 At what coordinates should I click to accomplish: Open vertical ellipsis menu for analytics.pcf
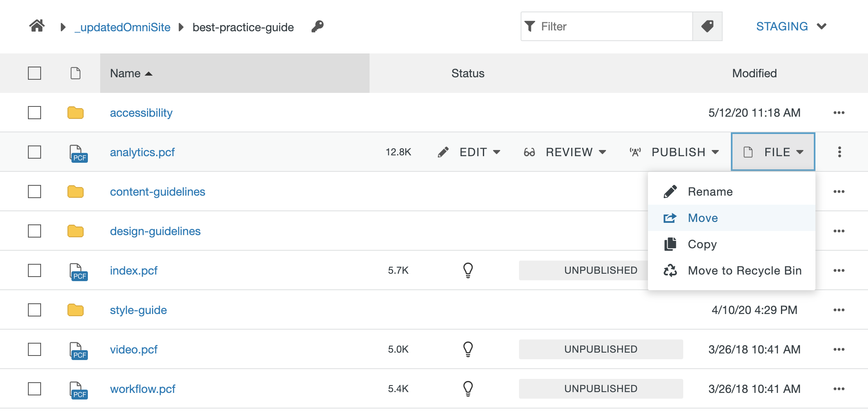[x=839, y=152]
